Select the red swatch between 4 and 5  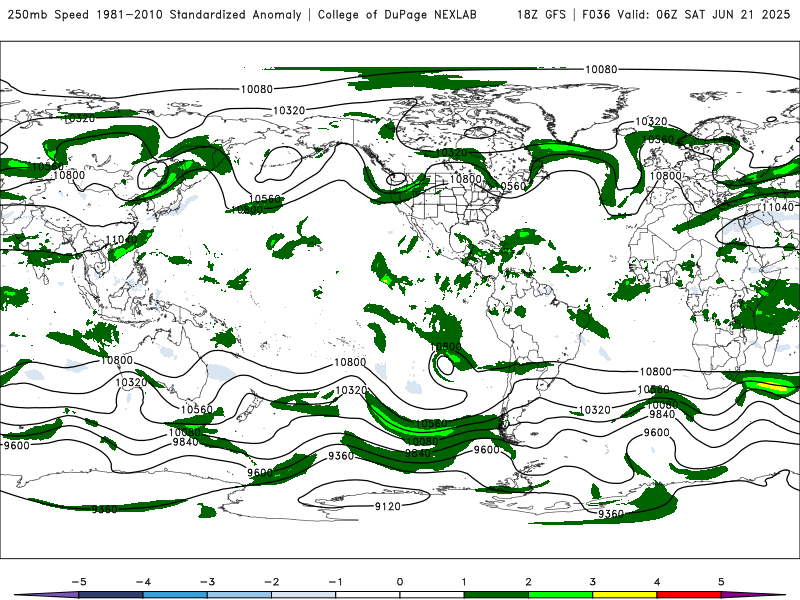point(689,595)
